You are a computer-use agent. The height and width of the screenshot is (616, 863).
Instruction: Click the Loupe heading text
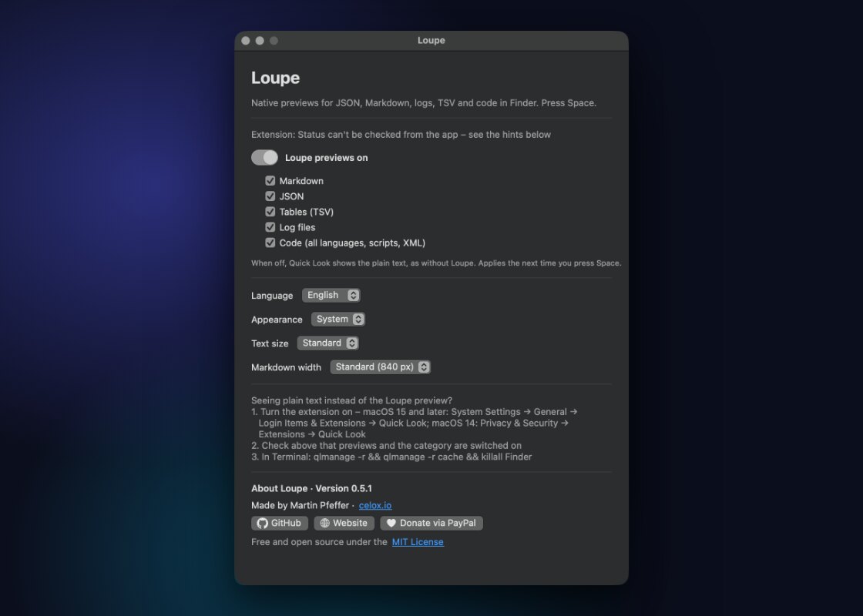pos(276,78)
